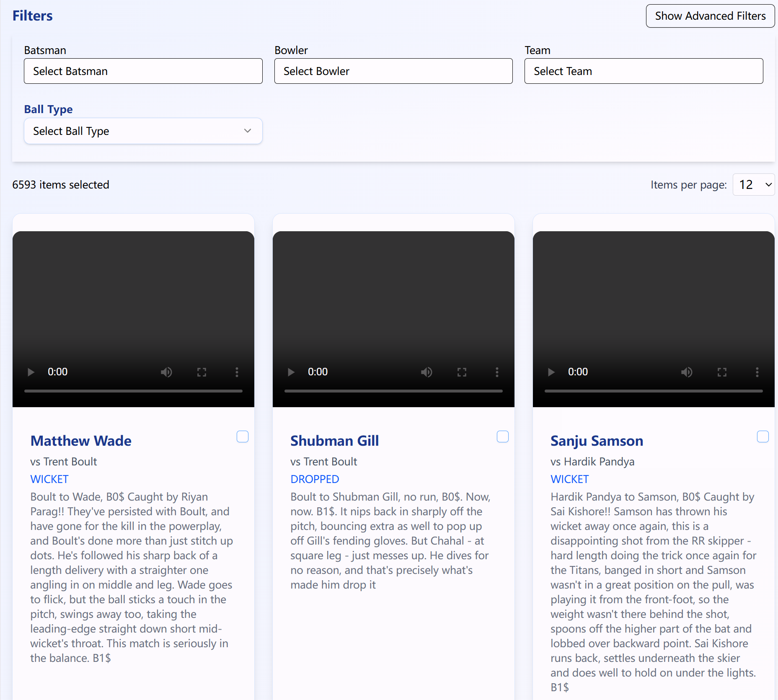Play the Matthew Wade video

[x=31, y=372]
